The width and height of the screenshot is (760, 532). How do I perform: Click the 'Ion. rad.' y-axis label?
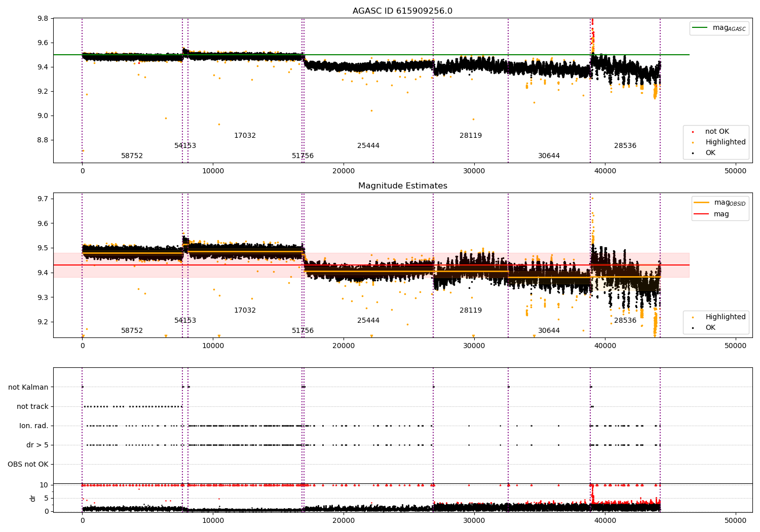(x=34, y=426)
